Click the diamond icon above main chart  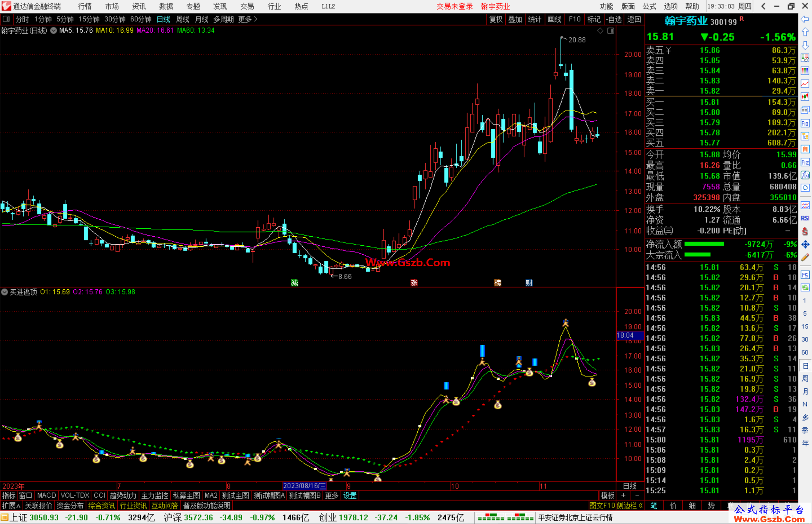tap(600, 31)
